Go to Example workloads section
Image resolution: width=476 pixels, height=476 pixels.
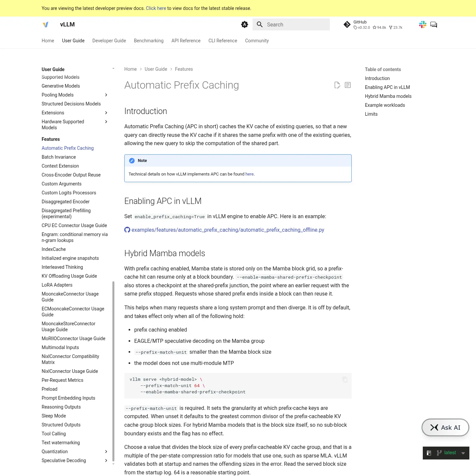pos(385,105)
